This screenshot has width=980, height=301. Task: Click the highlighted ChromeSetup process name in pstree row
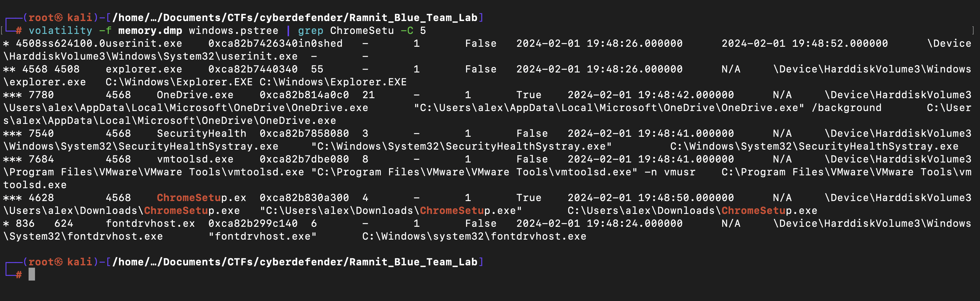(202, 198)
